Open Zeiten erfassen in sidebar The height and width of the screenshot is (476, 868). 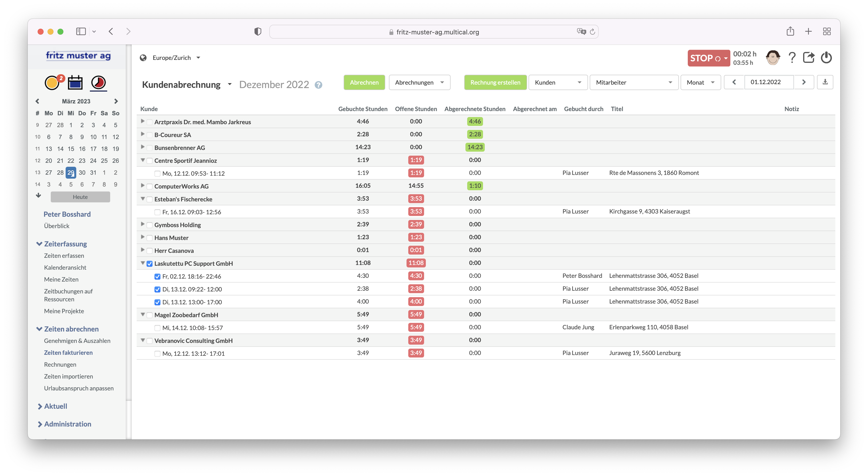(64, 256)
